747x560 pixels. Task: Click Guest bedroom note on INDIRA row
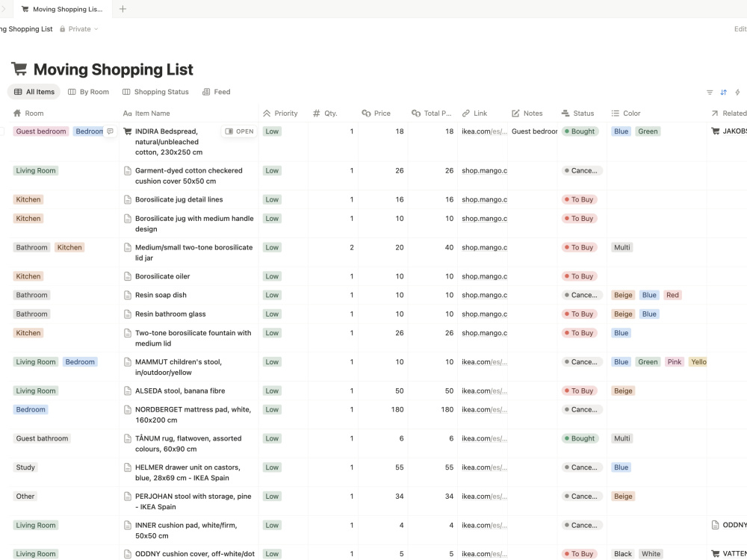point(534,131)
